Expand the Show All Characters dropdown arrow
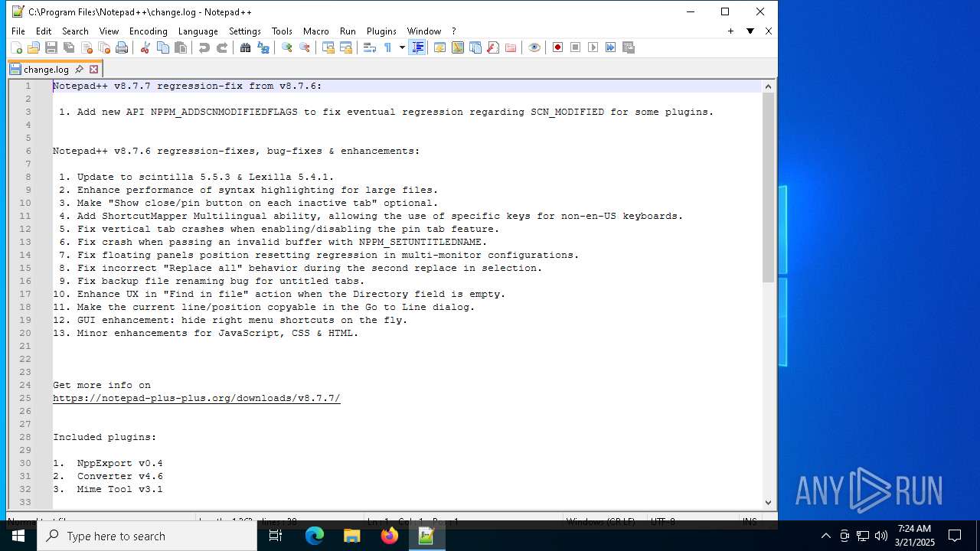The width and height of the screenshot is (980, 551). point(402,47)
